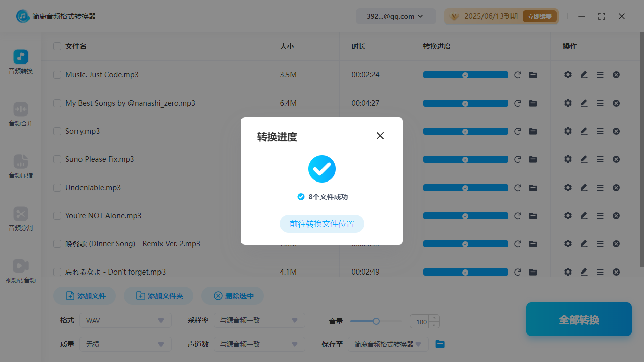Expand the 格式 WAV dropdown

tap(125, 320)
